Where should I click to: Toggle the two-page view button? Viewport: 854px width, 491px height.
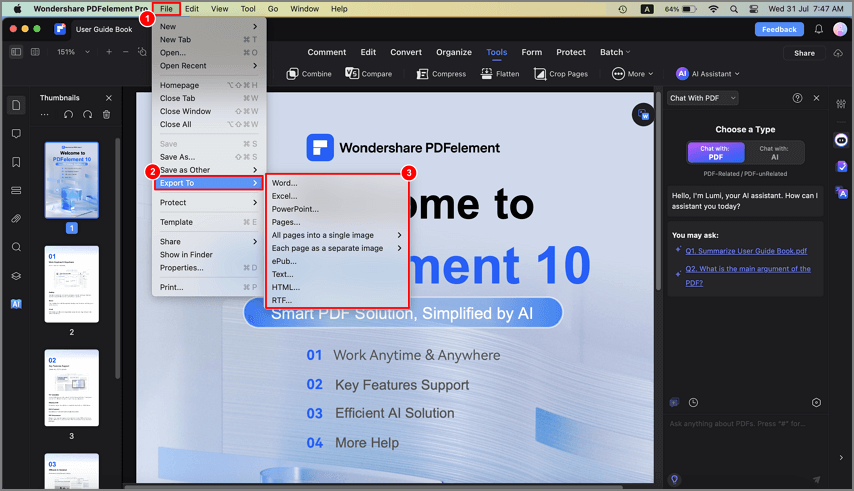coord(35,52)
